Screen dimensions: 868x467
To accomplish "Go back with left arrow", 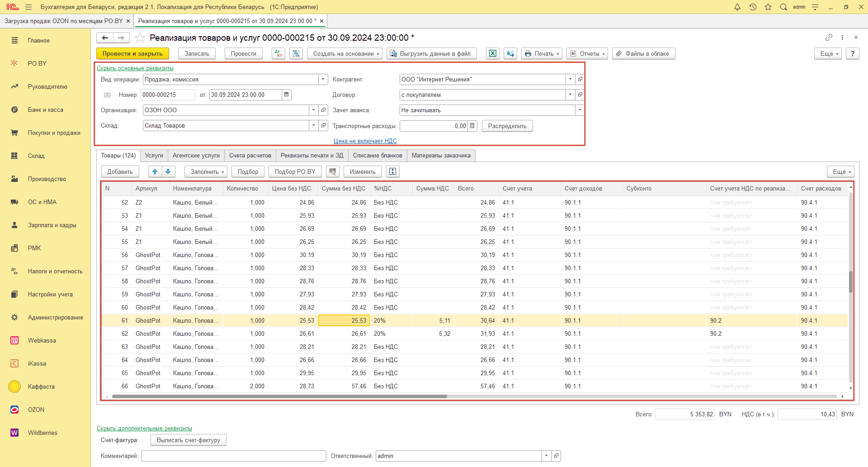I will point(105,38).
